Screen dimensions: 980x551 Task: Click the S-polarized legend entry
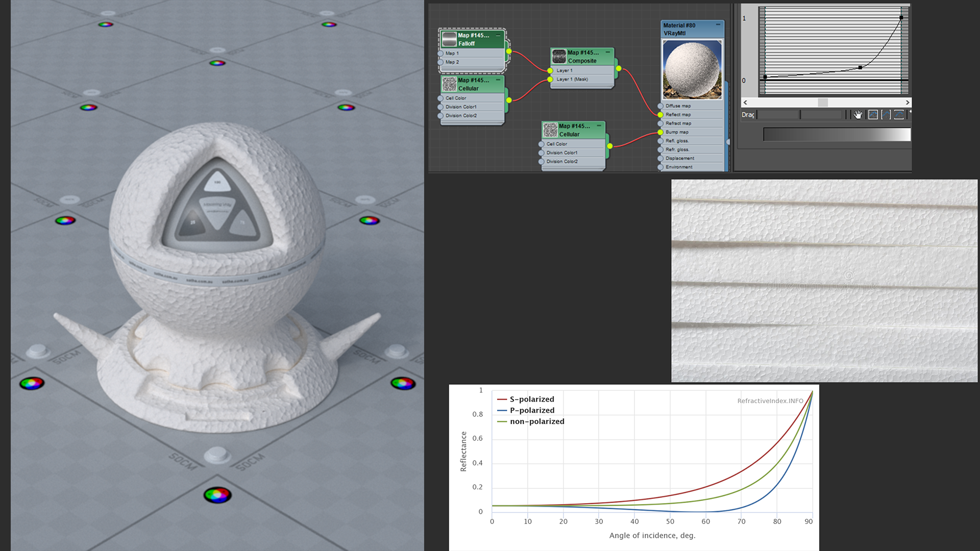pyautogui.click(x=525, y=399)
